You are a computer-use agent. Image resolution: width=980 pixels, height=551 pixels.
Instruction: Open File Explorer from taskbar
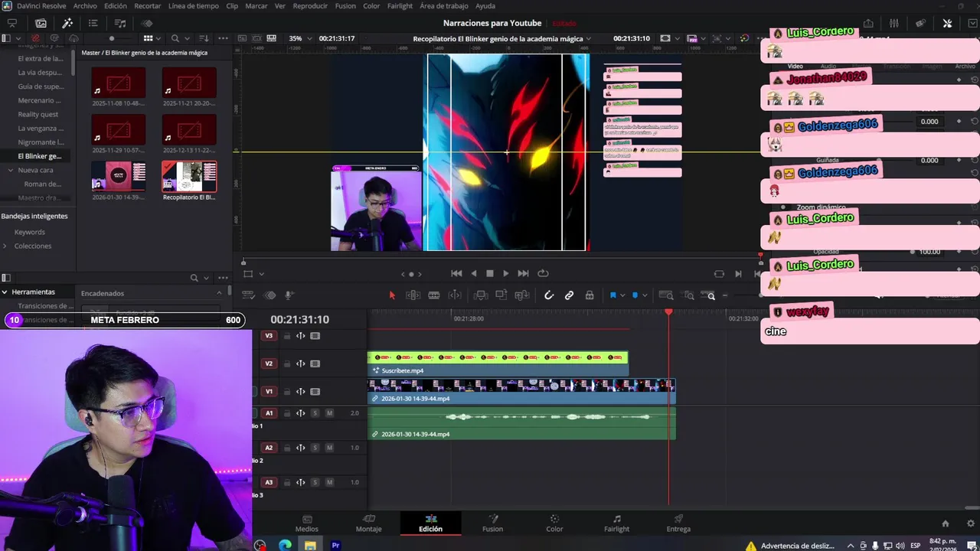(x=310, y=545)
